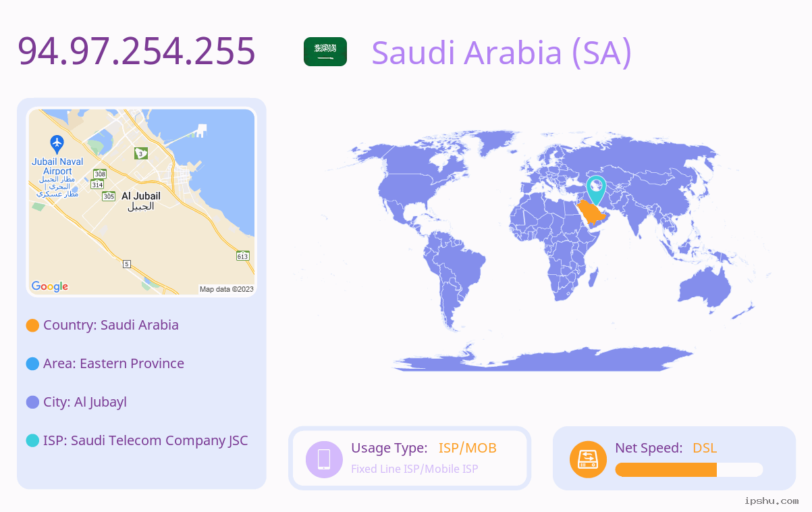Click the Saudi Arabia (SA) title
812x512 pixels.
click(502, 52)
